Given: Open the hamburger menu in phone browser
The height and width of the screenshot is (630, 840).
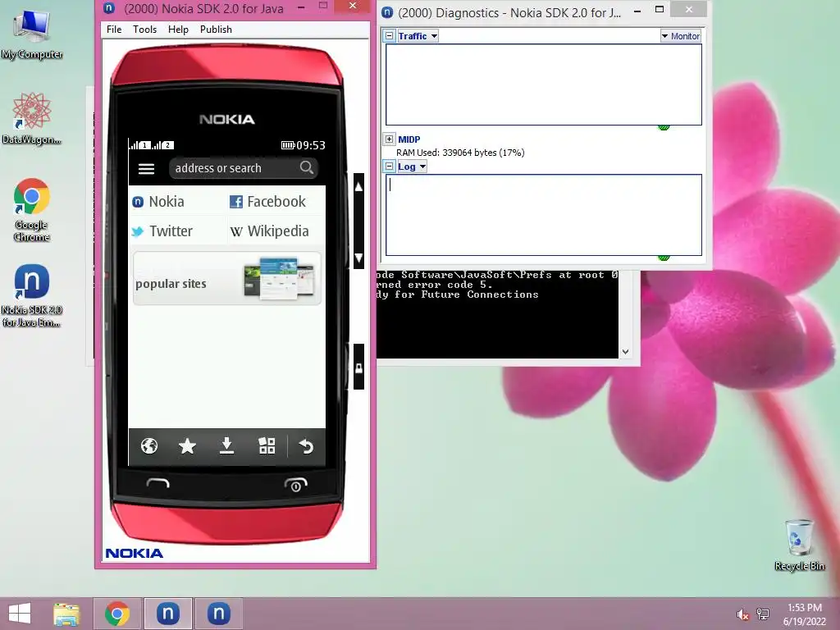Looking at the screenshot, I should (146, 169).
